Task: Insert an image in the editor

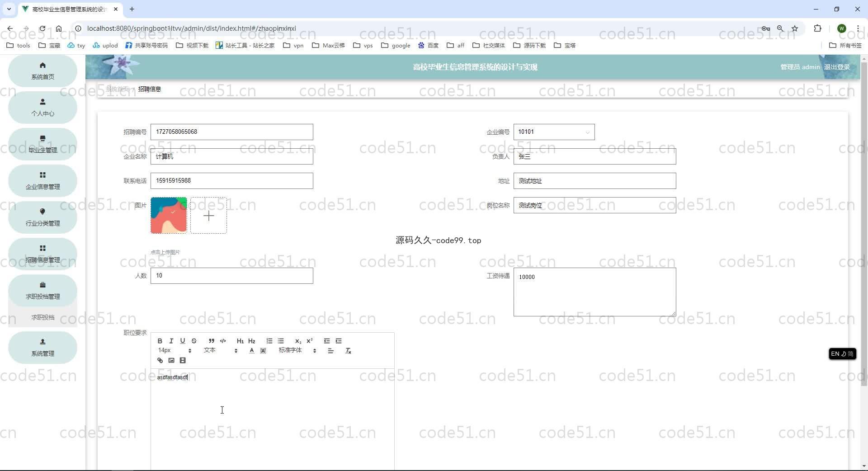Action: click(x=171, y=360)
